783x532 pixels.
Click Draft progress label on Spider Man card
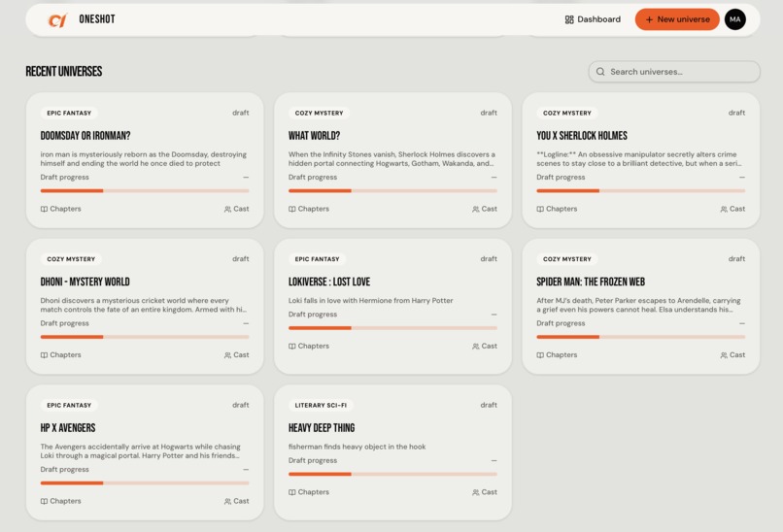click(x=561, y=323)
